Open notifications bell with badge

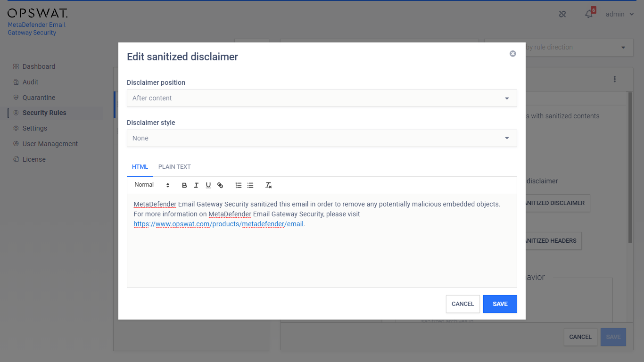589,14
